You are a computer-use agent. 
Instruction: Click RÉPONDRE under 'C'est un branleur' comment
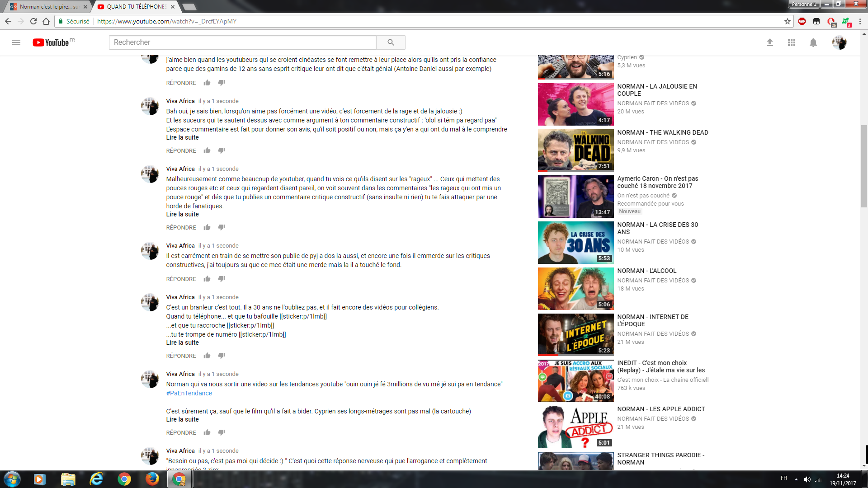pyautogui.click(x=181, y=356)
